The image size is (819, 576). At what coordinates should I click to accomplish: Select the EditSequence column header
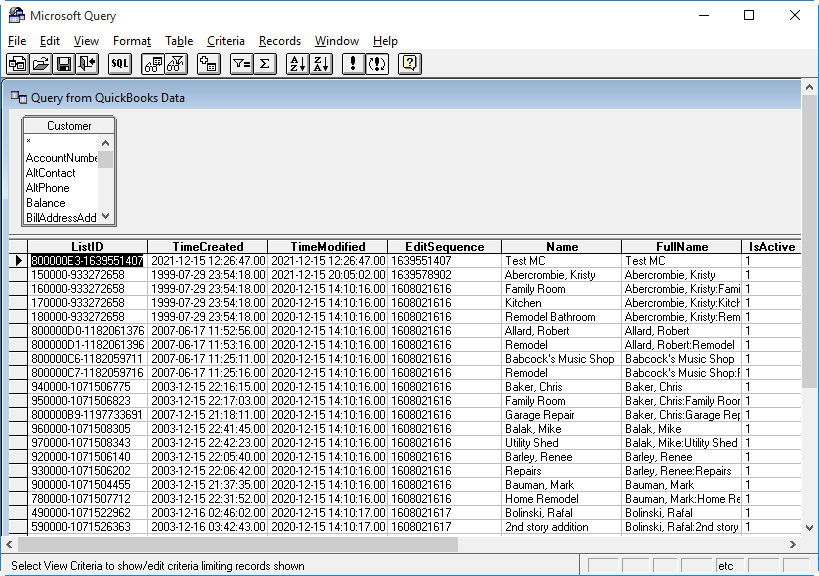point(444,246)
